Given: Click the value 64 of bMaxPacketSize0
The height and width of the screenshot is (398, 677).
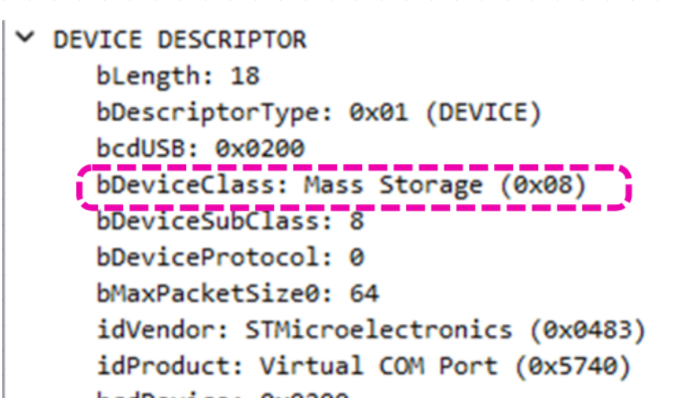Looking at the screenshot, I should click(x=364, y=294).
